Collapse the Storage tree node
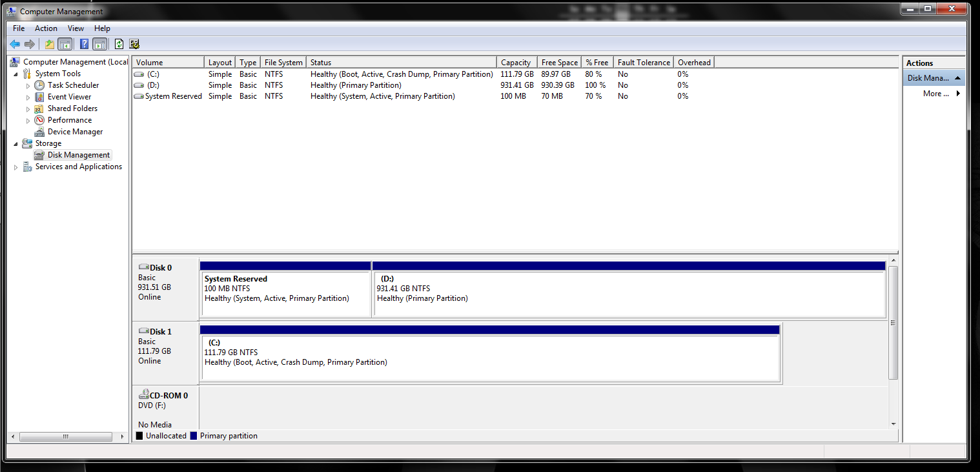The image size is (980, 472). pyautogui.click(x=16, y=143)
